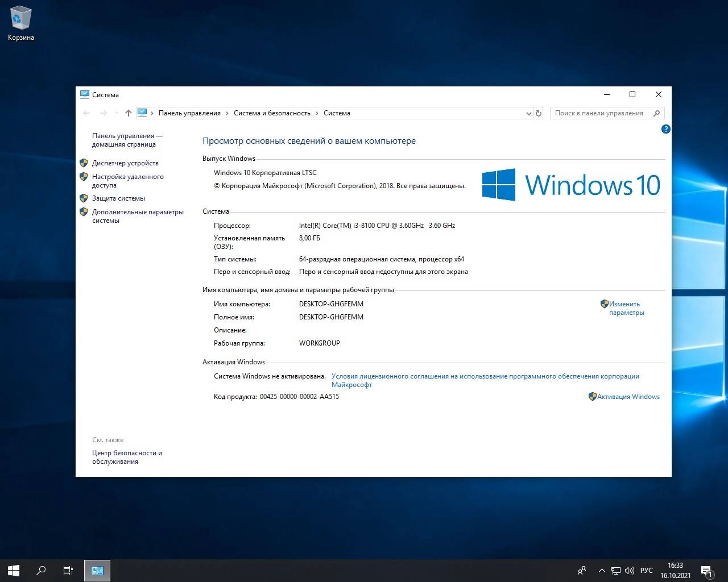
Task: Select 'Система' breadcrumb in address bar
Action: [337, 113]
